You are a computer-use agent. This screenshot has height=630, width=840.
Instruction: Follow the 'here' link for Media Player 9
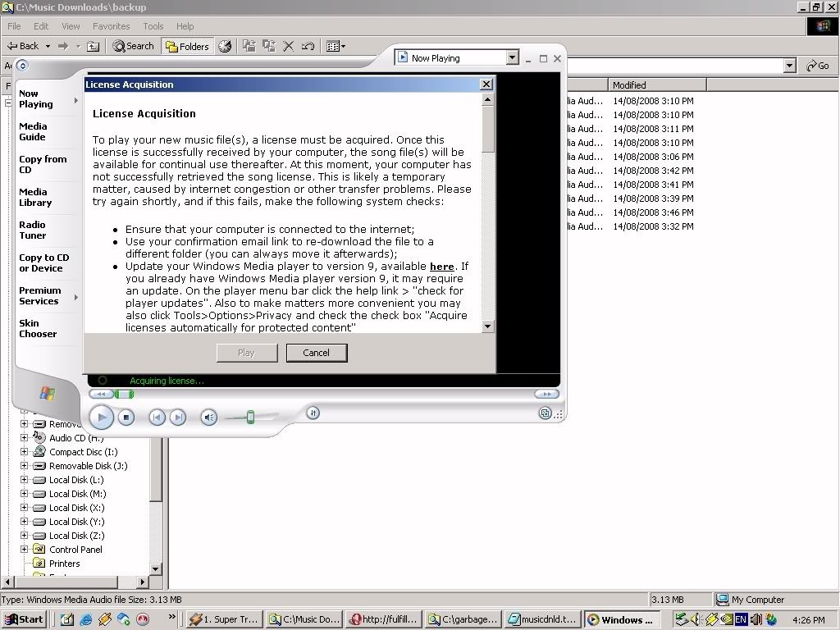442,267
